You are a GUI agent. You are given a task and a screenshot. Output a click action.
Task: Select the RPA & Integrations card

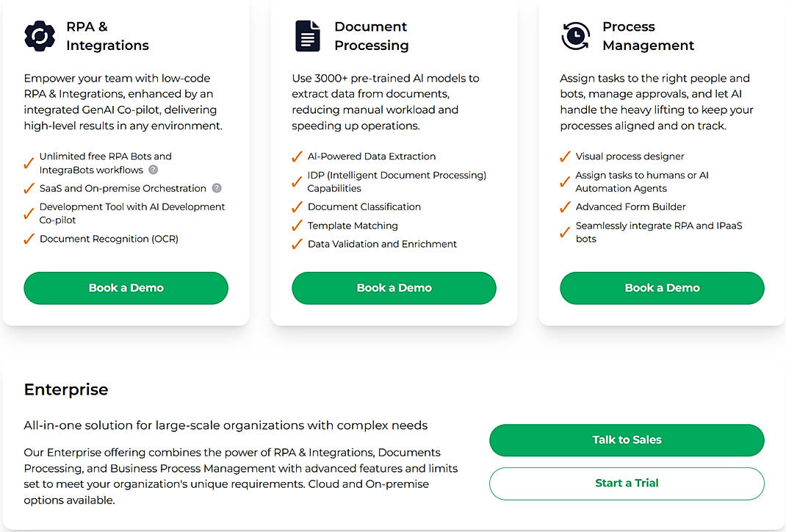coord(125,162)
